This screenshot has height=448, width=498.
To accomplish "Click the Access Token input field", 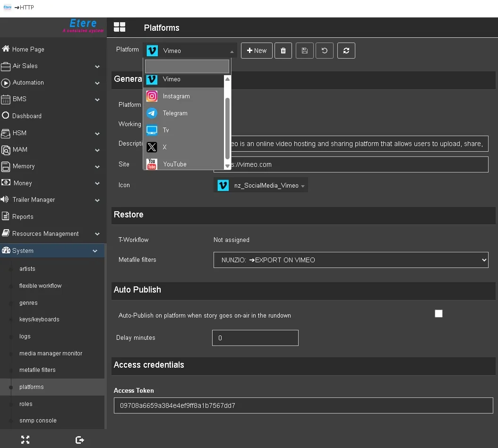I will pos(303,405).
